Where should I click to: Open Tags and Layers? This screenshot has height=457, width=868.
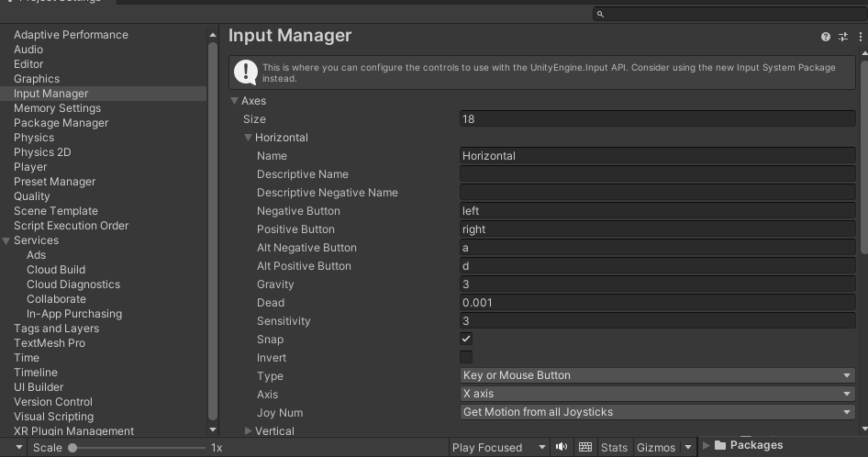tap(57, 328)
